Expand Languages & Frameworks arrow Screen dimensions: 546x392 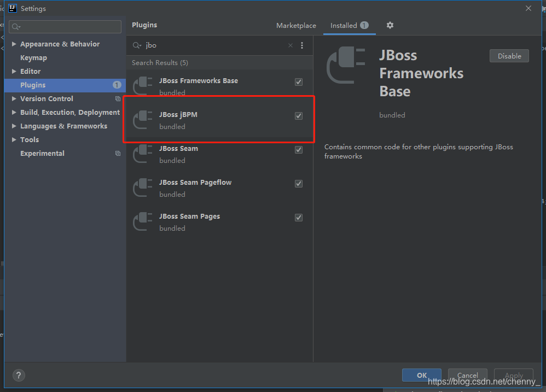(x=14, y=126)
